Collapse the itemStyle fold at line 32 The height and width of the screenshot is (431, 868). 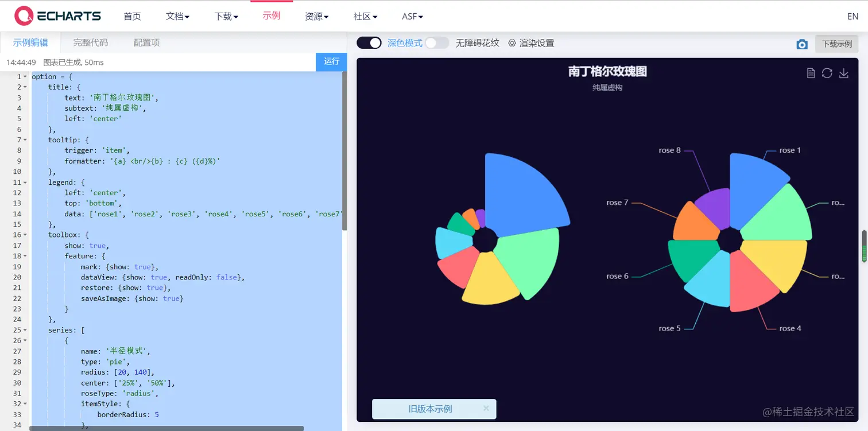coord(25,403)
